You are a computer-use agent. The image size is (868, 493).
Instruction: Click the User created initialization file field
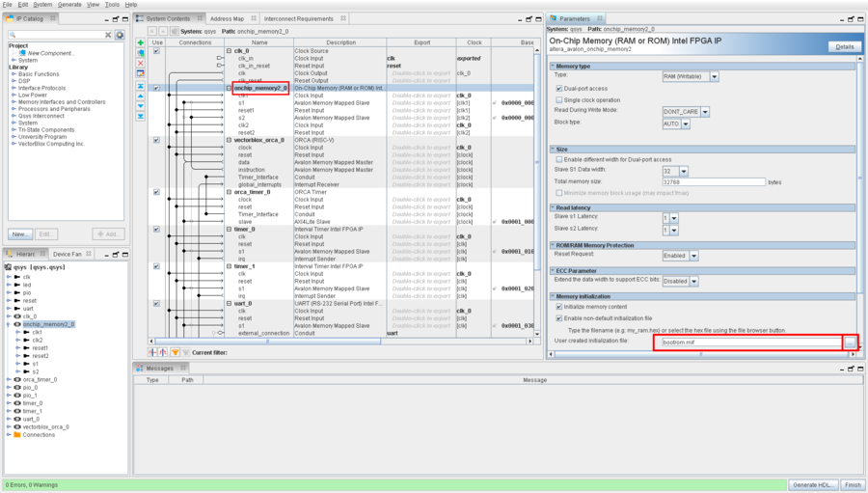pyautogui.click(x=751, y=342)
